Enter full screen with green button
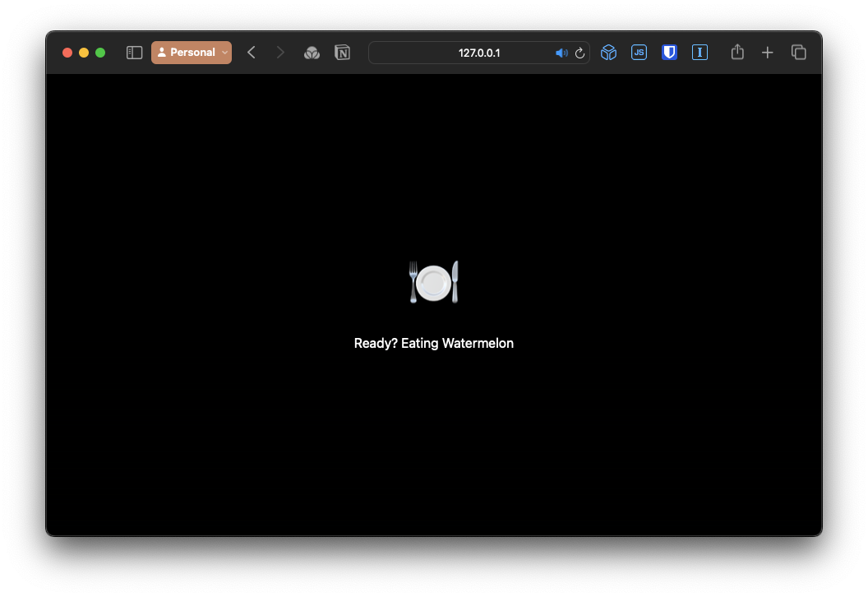 [x=100, y=53]
